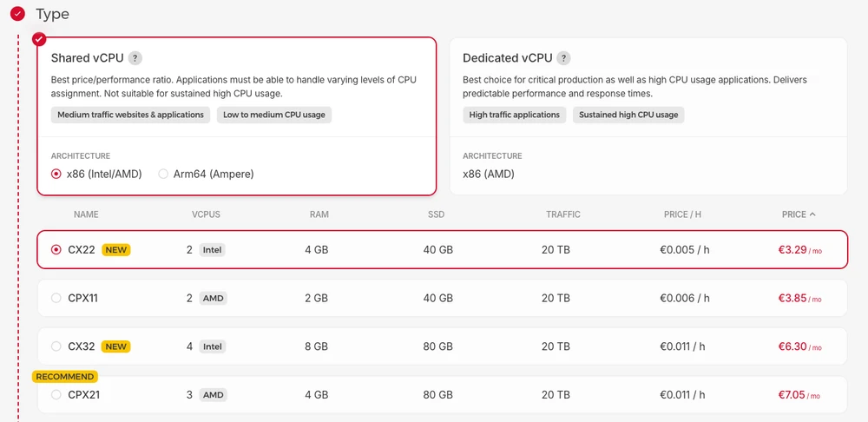Select the Dedicated vCPU card
Screen dimensions: 868x422
[648, 115]
